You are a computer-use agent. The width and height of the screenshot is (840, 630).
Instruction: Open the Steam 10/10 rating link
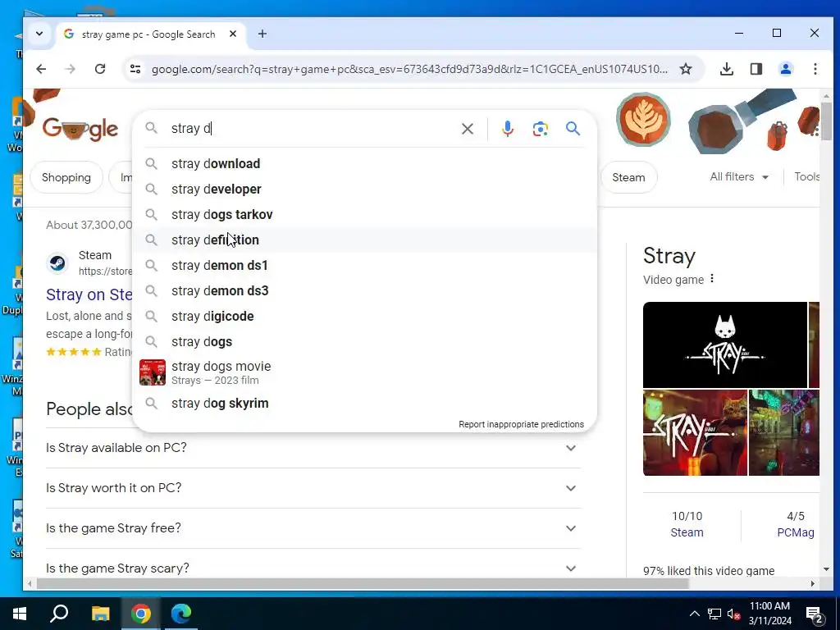point(687,532)
